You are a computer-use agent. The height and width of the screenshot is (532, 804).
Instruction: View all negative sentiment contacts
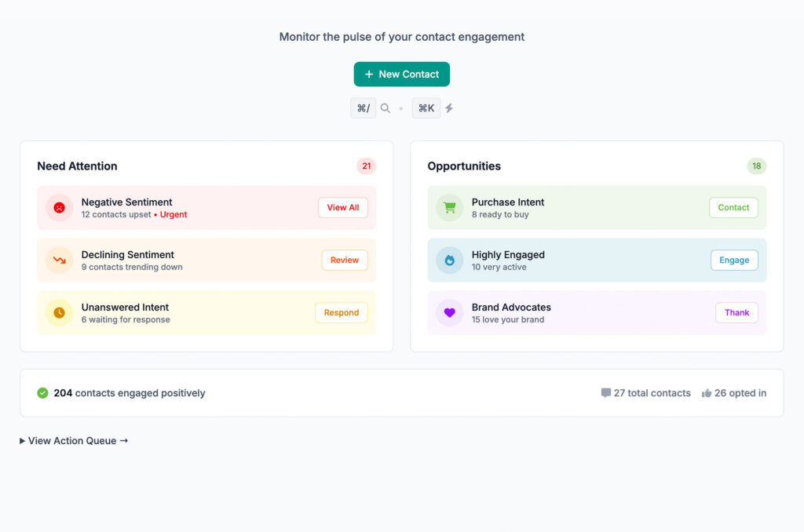[343, 208]
